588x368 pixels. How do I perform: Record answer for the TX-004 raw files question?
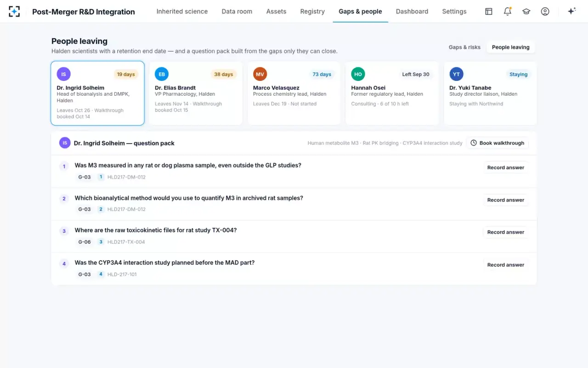tap(506, 232)
